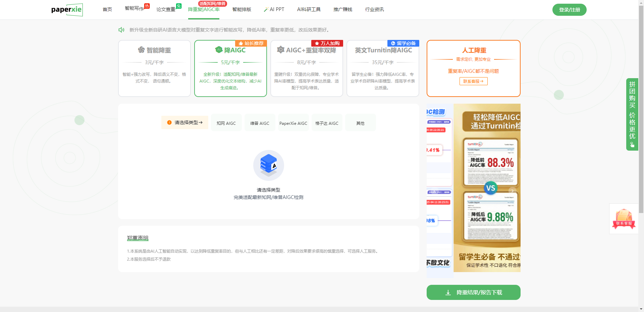Screen dimensions: 644x312
Task: Select the AIGC+重复率双降 service card
Action: (307, 68)
